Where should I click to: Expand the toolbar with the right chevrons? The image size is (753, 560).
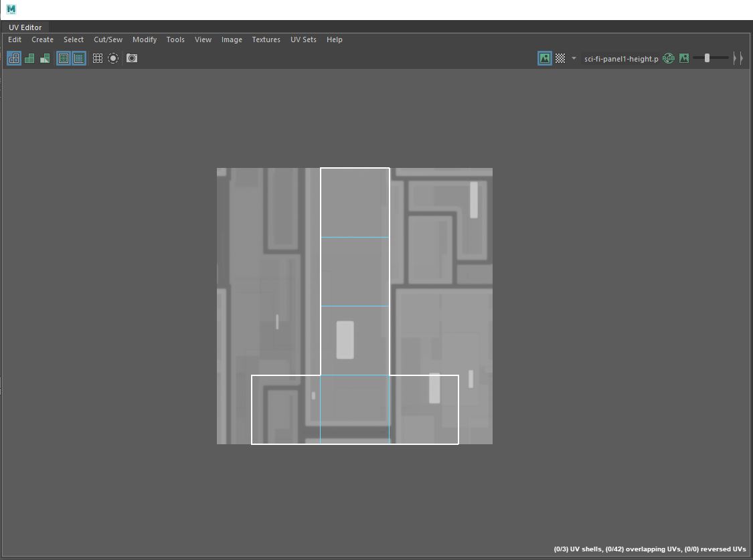pyautogui.click(x=738, y=58)
